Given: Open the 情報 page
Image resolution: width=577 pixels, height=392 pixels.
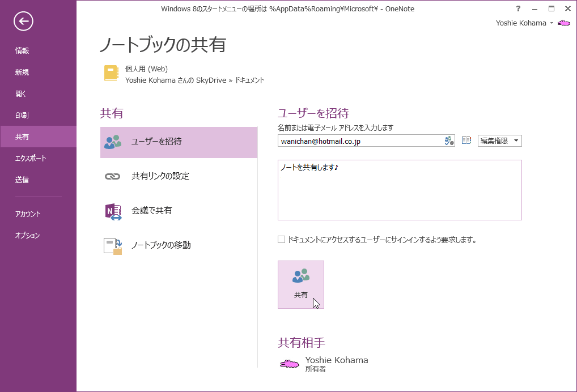Looking at the screenshot, I should 39,51.
